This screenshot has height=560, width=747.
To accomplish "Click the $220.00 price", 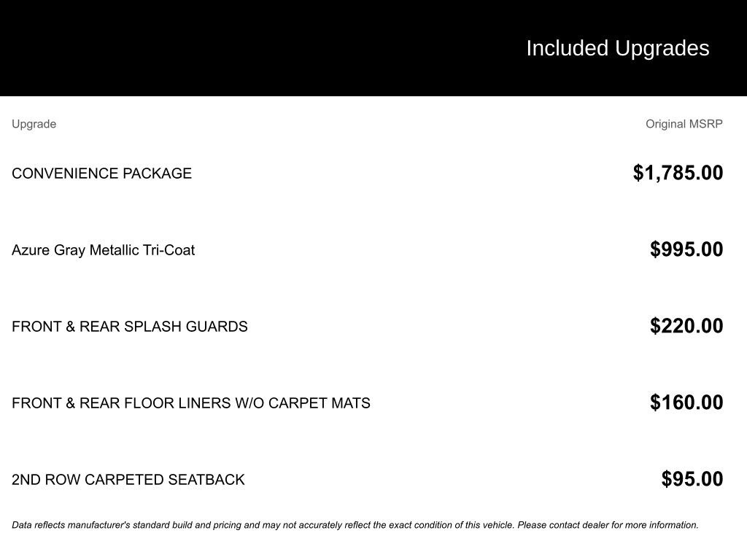I will 686,326.
